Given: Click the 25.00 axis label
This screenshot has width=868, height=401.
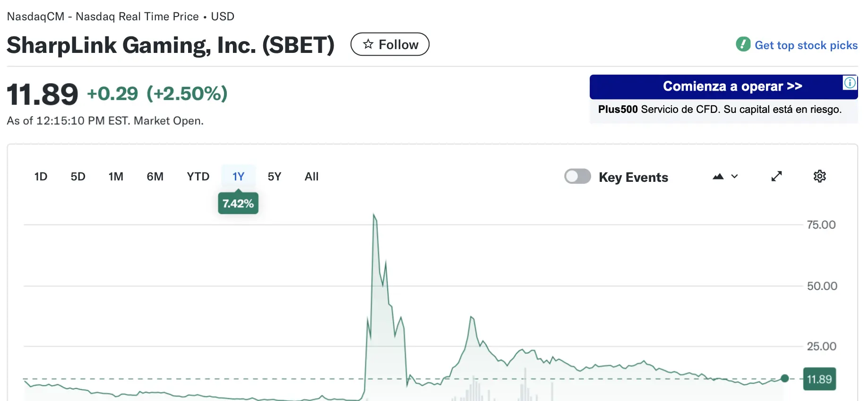Looking at the screenshot, I should click(x=821, y=346).
